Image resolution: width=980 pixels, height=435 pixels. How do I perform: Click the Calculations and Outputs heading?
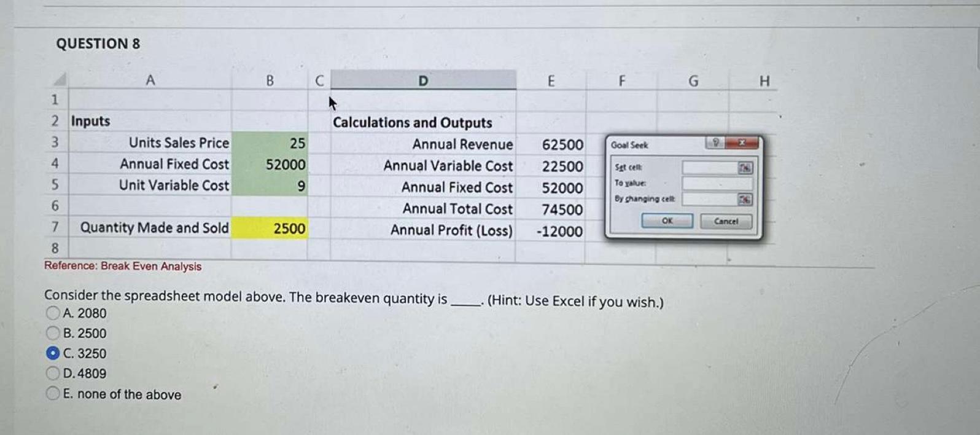coord(412,123)
